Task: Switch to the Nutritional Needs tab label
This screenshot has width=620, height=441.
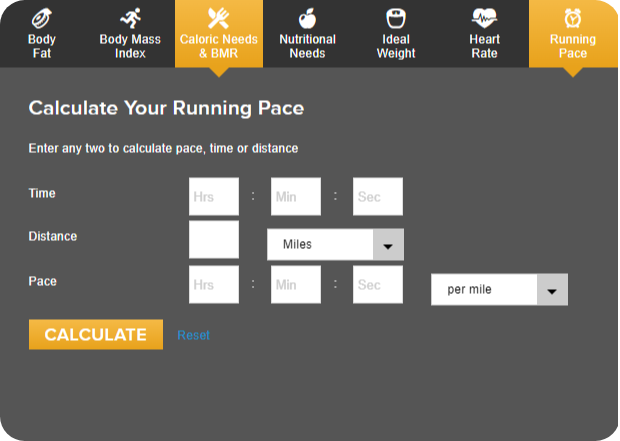Action: pyautogui.click(x=307, y=46)
